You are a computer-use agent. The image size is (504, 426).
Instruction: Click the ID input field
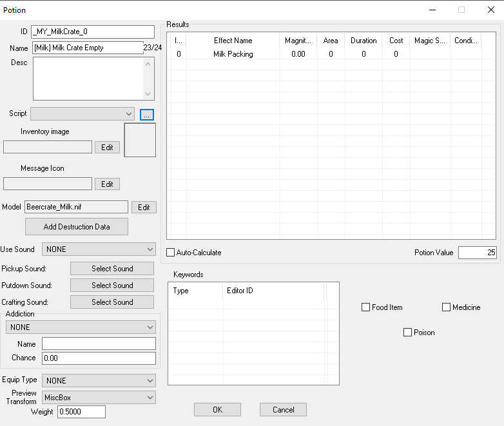(x=93, y=32)
